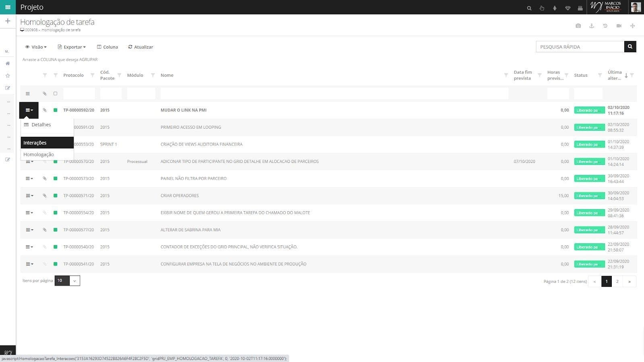This screenshot has width=644, height=362.
Task: Click the 'Processual' module cell
Action: click(x=137, y=162)
